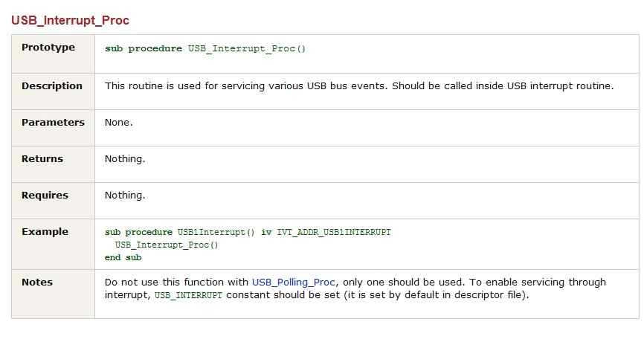Click the description text about USB bus events
This screenshot has width=644, height=342.
(x=359, y=85)
